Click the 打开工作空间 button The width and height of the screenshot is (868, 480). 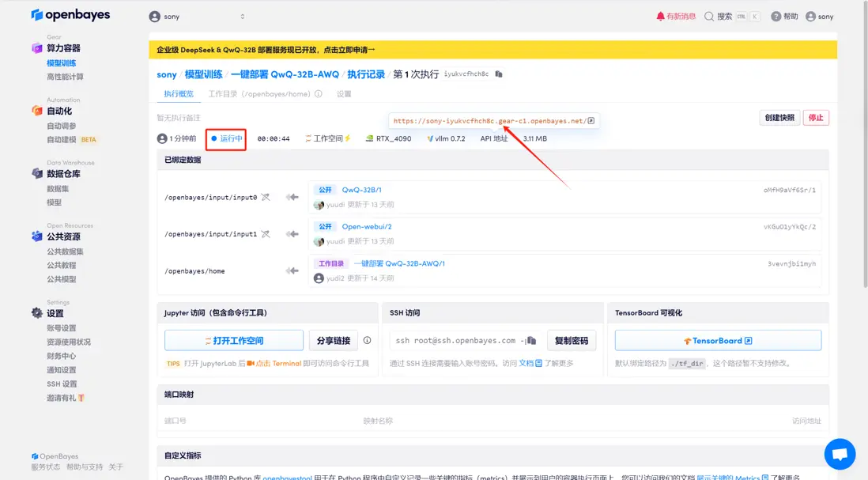tap(234, 341)
